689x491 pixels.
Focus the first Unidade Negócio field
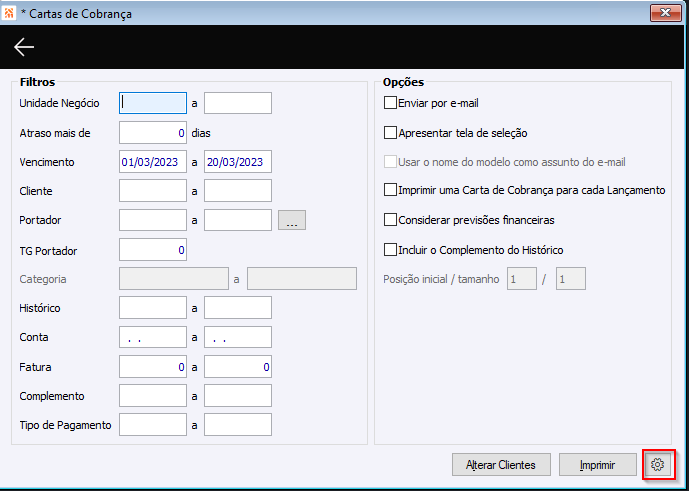(x=153, y=103)
